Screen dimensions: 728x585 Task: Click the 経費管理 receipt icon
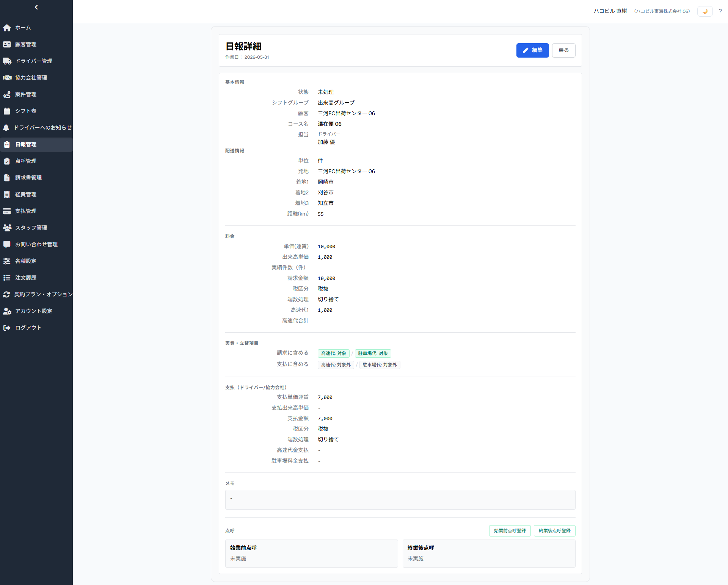pos(7,194)
